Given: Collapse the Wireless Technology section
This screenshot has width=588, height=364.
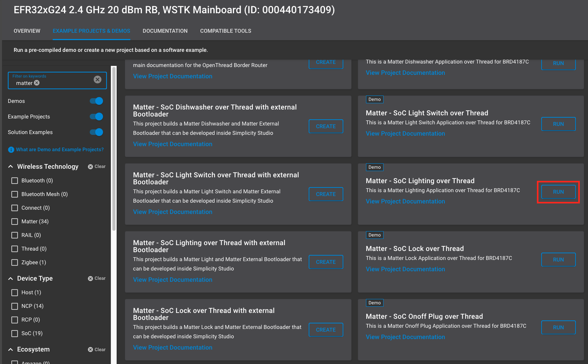Looking at the screenshot, I should [x=11, y=166].
